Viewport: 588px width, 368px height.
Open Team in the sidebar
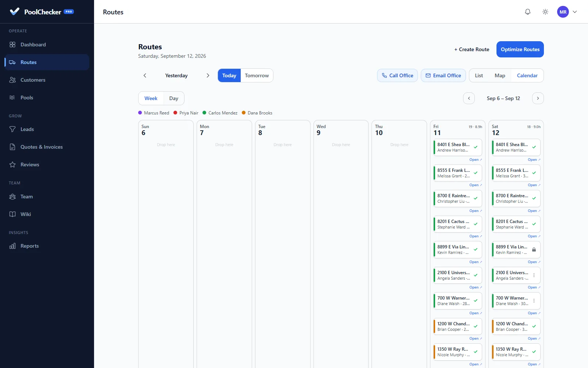[x=47, y=197]
